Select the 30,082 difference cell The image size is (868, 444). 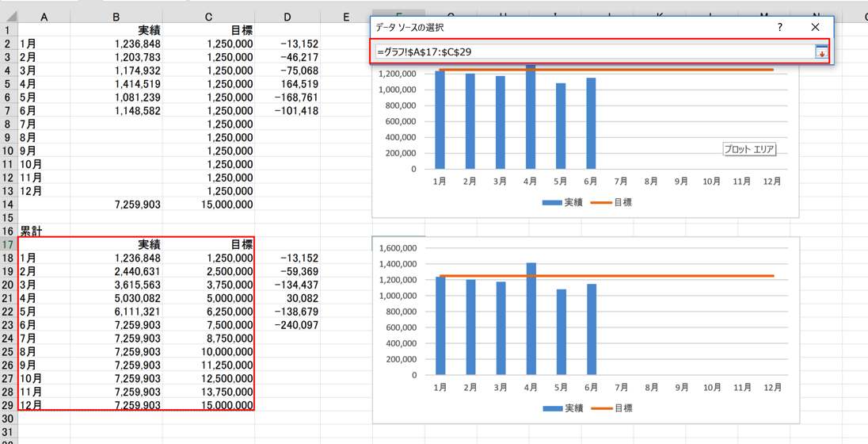tap(287, 298)
